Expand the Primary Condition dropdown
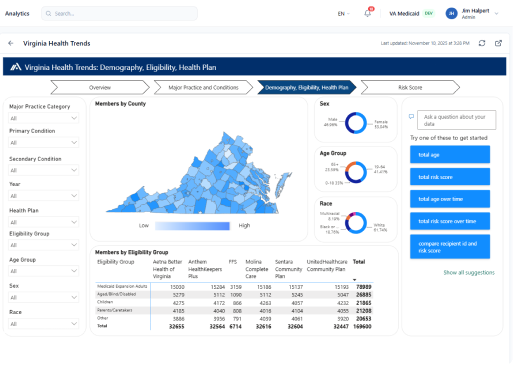The width and height of the screenshot is (513, 366). (x=43, y=143)
